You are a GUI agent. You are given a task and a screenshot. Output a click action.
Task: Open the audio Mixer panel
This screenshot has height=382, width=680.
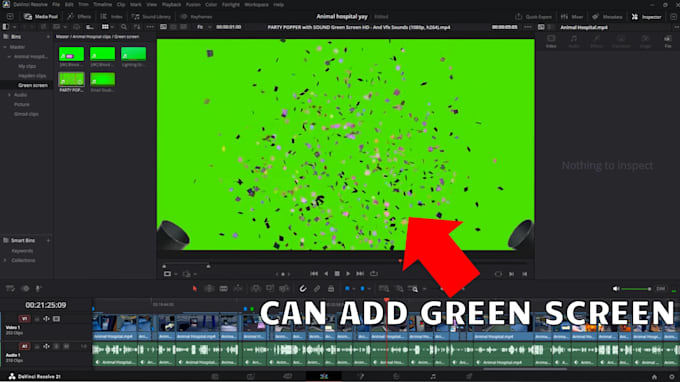pos(572,16)
